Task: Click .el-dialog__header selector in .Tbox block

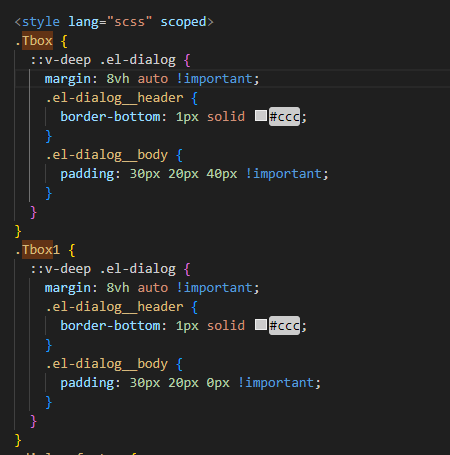Action: (x=114, y=98)
